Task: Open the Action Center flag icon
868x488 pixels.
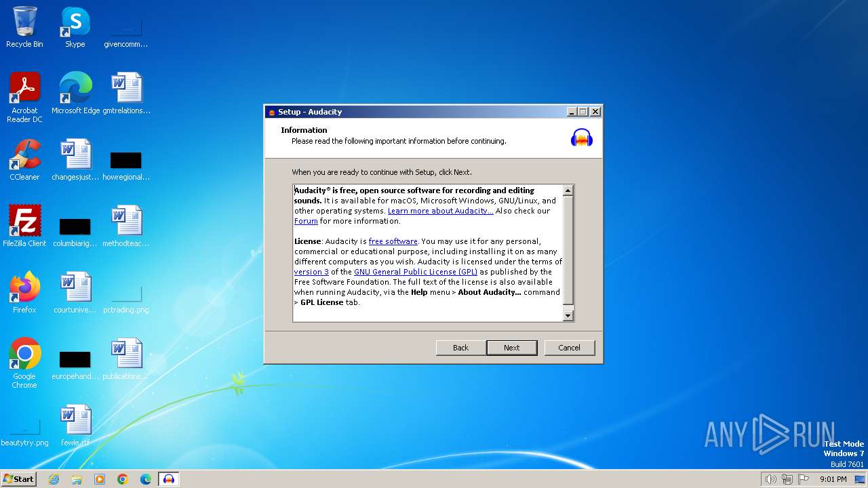Action: [804, 479]
